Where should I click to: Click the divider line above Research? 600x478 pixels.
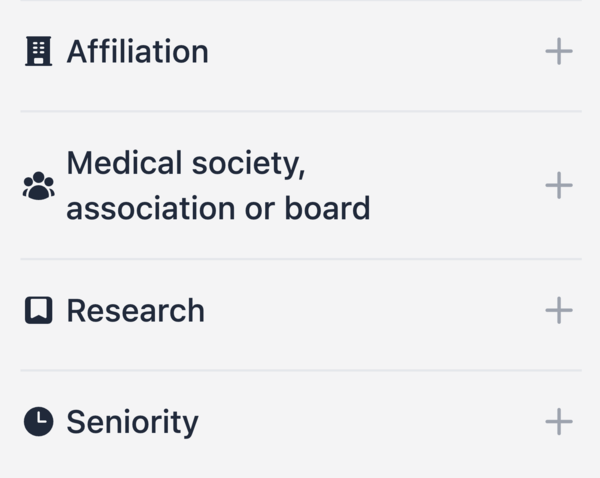click(300, 259)
